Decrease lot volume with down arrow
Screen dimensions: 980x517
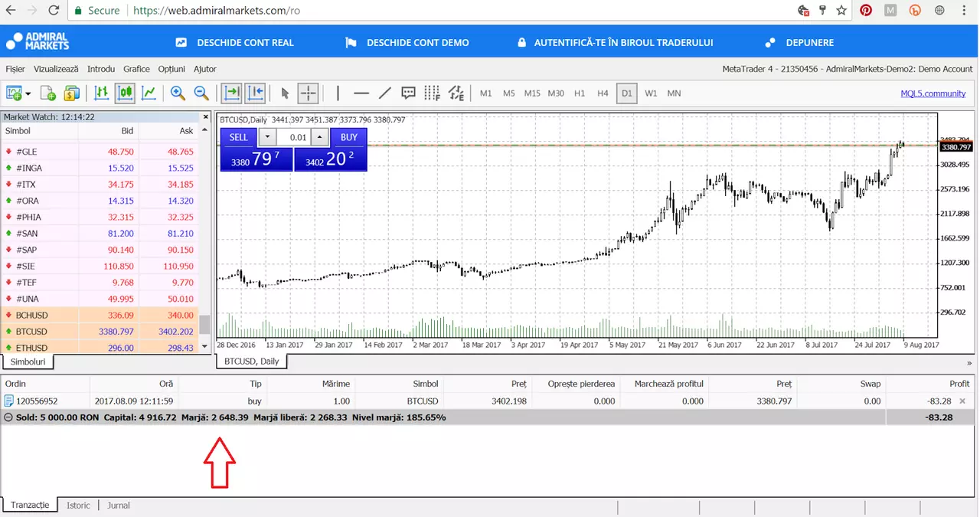tap(266, 137)
